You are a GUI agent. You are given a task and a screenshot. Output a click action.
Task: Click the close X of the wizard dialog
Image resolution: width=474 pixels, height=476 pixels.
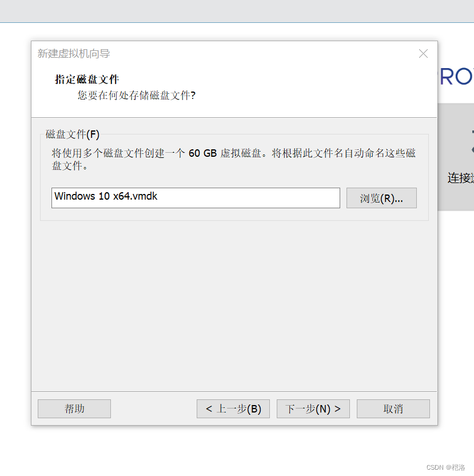click(423, 53)
